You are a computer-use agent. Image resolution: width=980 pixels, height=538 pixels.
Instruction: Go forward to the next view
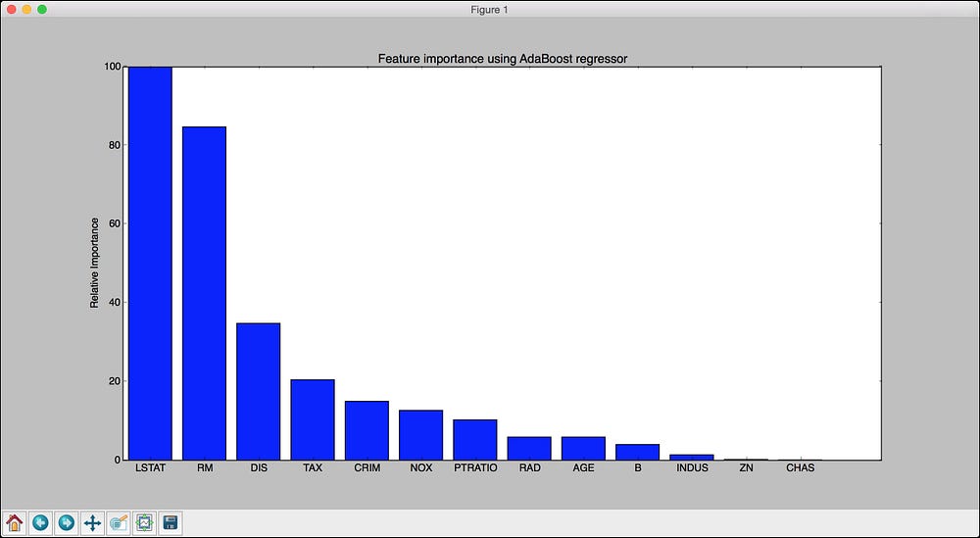coord(67,522)
